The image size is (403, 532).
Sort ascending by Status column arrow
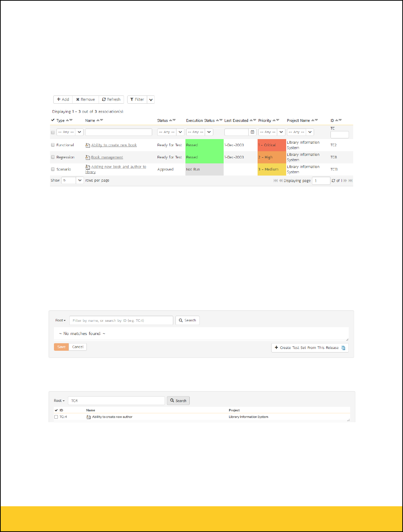[170, 120]
